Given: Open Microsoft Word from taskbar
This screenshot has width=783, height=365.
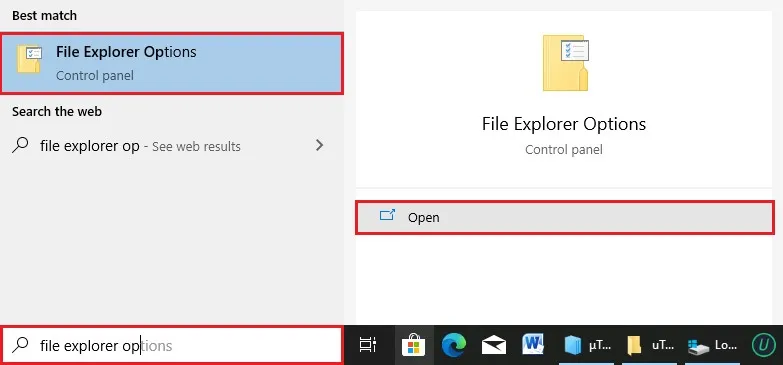Looking at the screenshot, I should [x=533, y=345].
